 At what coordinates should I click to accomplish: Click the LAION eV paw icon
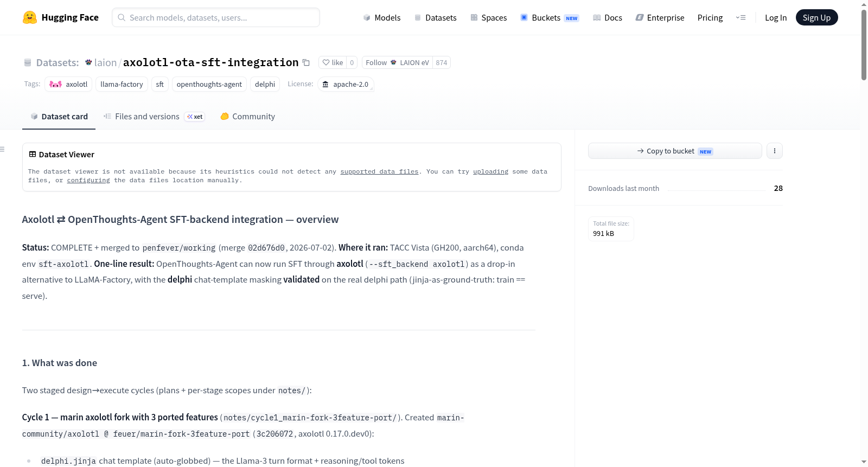[x=393, y=62]
